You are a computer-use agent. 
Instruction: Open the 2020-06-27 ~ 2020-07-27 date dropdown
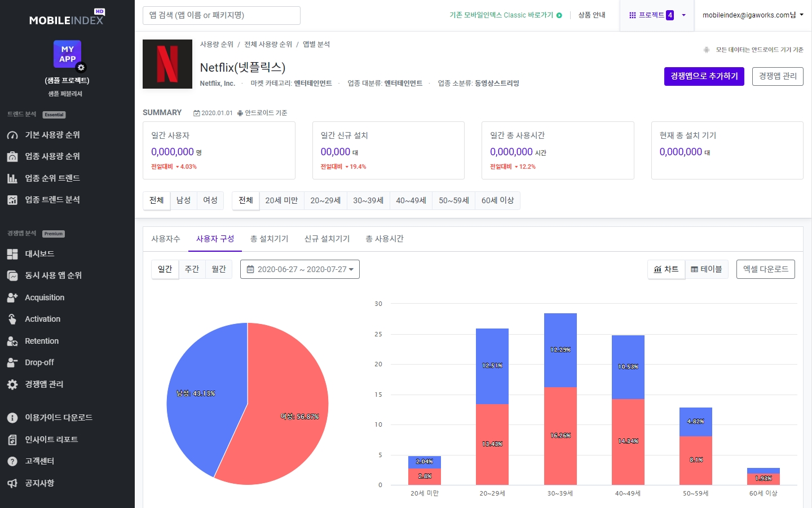[x=300, y=269]
